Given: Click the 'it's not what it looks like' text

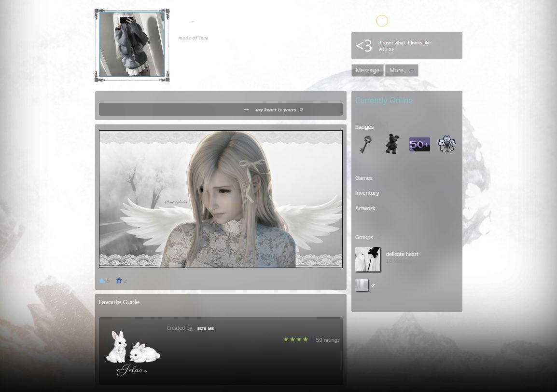Looking at the screenshot, I should tap(404, 42).
